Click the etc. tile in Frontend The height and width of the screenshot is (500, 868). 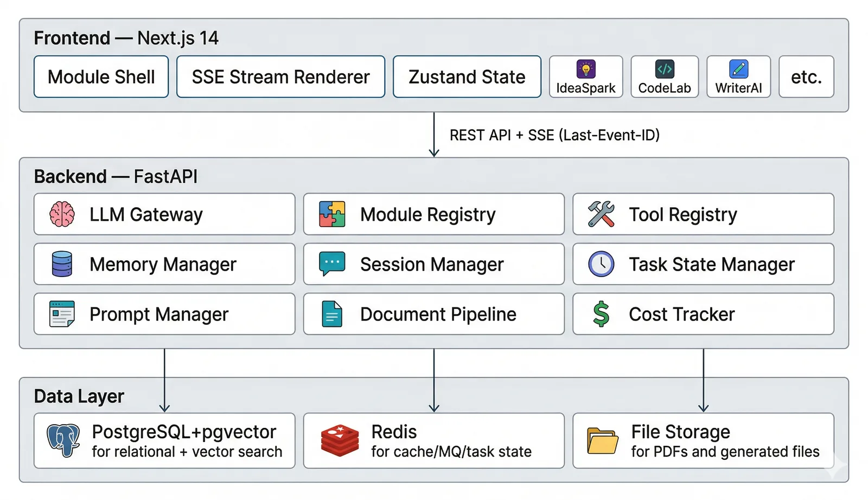tap(806, 77)
